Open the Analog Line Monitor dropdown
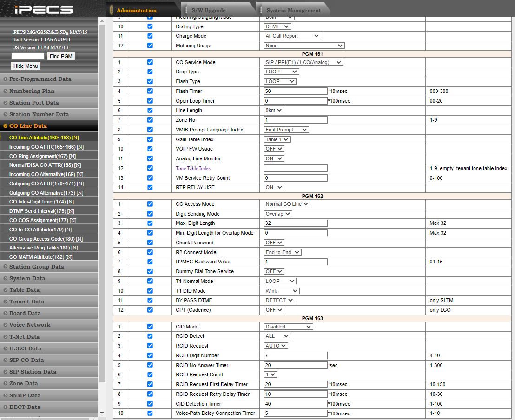 [274, 158]
